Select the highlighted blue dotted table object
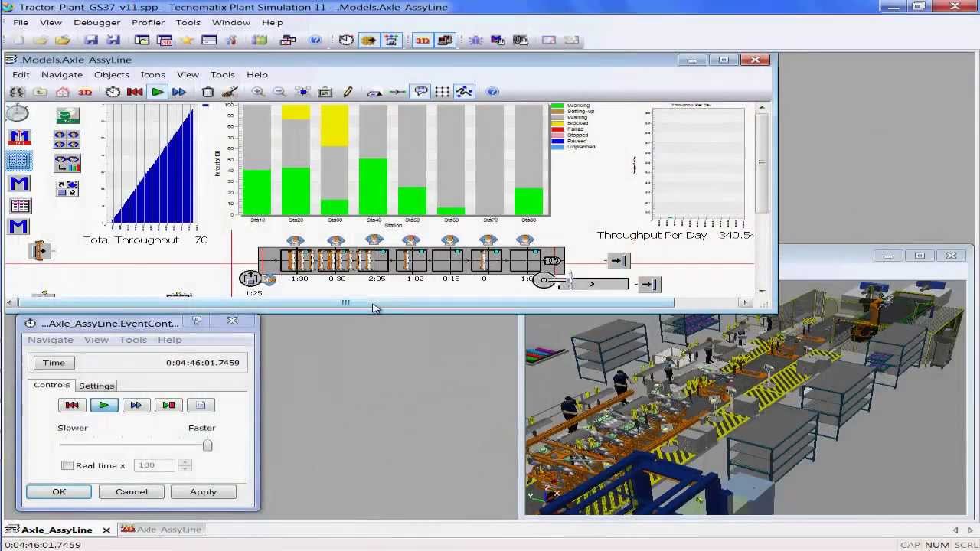 pos(19,161)
